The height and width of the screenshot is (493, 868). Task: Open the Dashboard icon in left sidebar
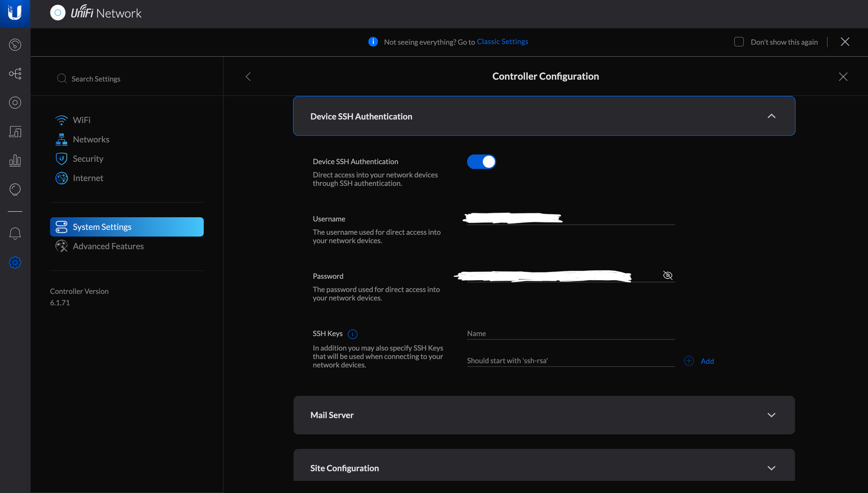coord(15,45)
